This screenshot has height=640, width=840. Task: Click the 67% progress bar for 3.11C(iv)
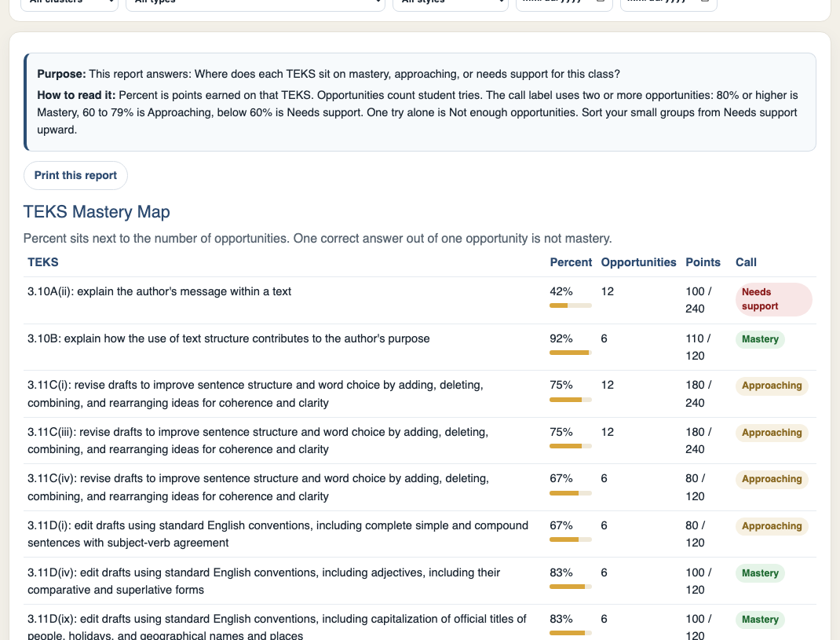coord(571,493)
